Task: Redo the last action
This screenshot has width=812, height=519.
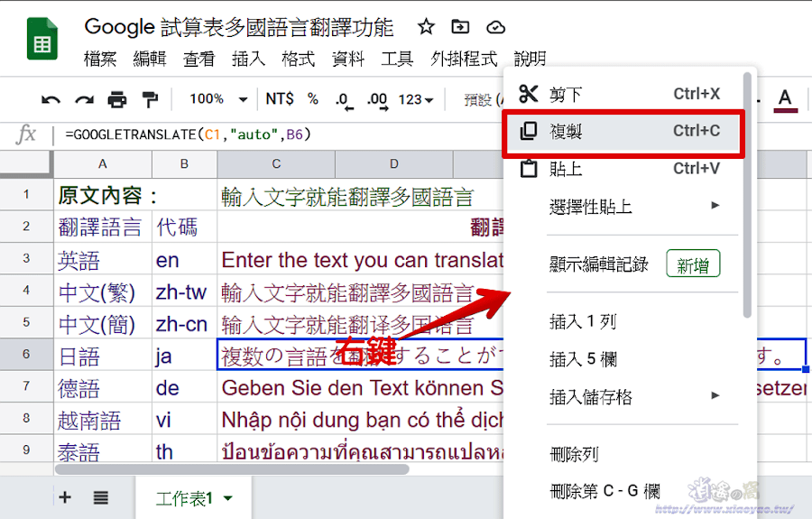Action: click(x=85, y=99)
